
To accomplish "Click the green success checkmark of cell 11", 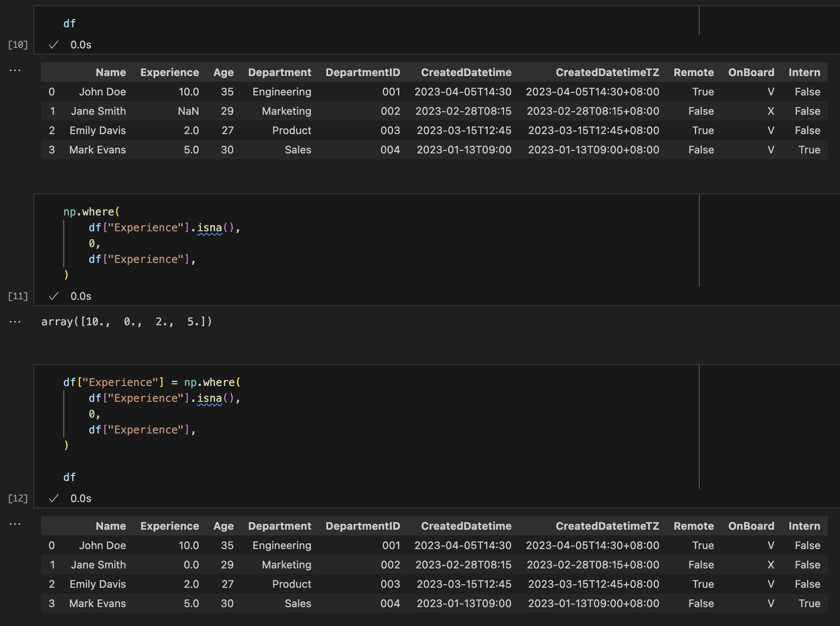I will pos(54,296).
